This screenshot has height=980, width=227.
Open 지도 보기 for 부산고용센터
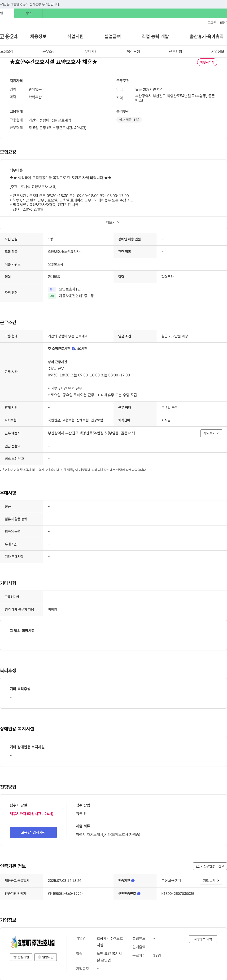tap(211, 881)
